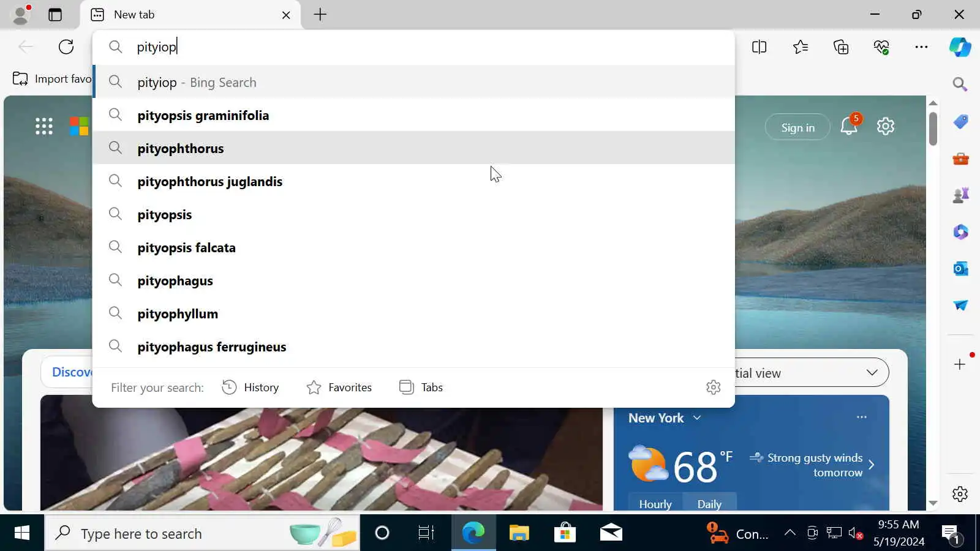Click the page vertical scrollbar thumb
This screenshot has width=980, height=551.
tap(933, 129)
